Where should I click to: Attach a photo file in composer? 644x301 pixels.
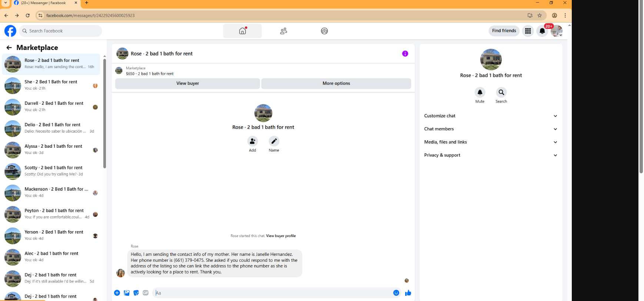(127, 293)
